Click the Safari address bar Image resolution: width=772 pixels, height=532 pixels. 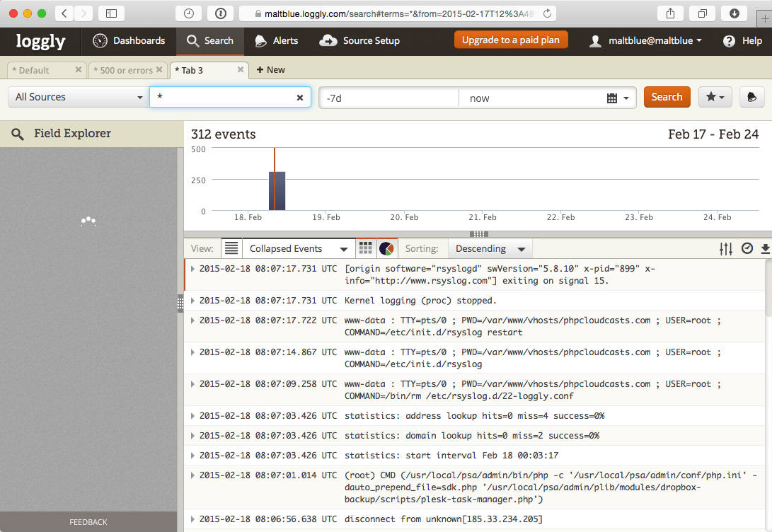point(398,13)
